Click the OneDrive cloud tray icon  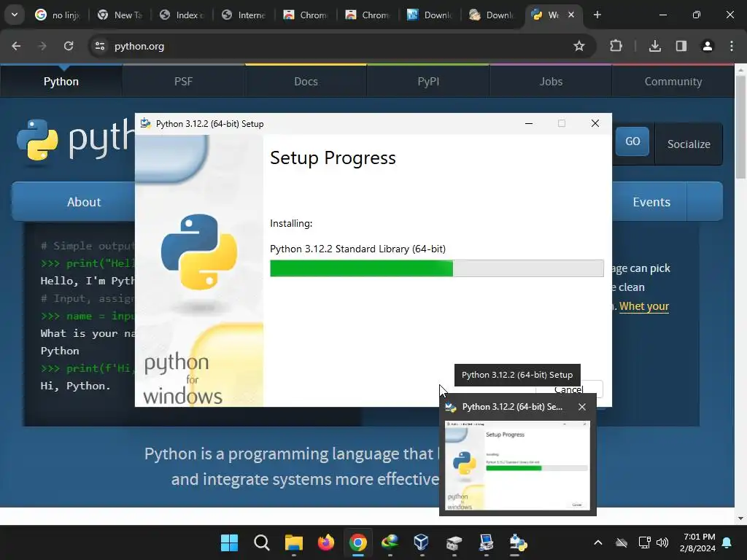tap(622, 542)
